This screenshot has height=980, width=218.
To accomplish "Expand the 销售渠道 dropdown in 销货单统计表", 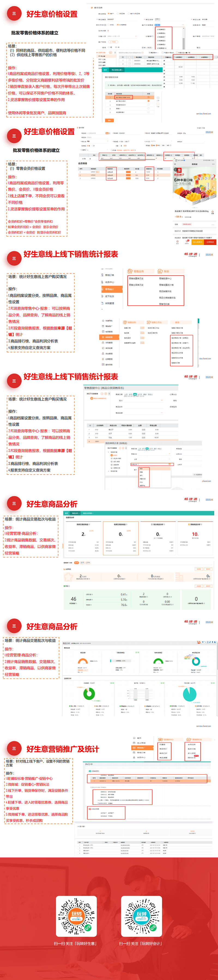I will click(x=169, y=464).
